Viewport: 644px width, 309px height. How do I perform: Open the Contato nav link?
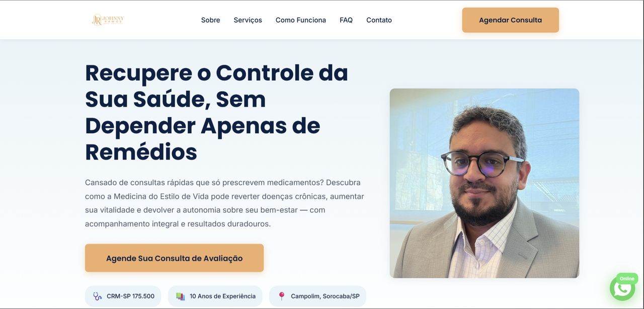pyautogui.click(x=379, y=20)
